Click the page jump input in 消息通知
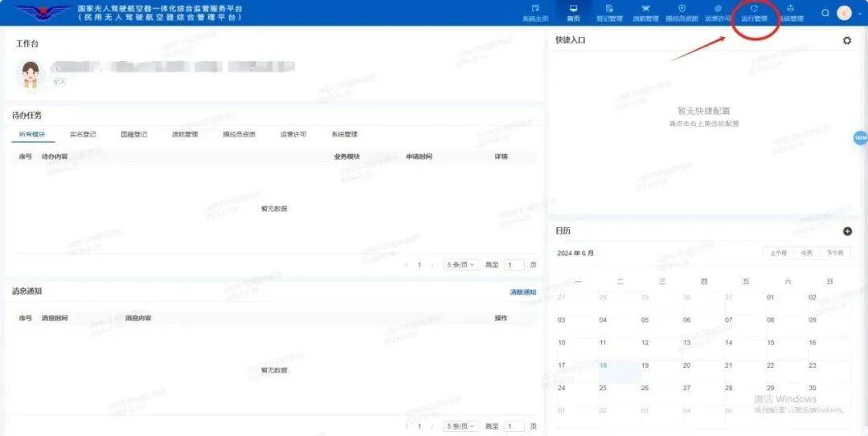Image resolution: width=868 pixels, height=436 pixels. [514, 426]
